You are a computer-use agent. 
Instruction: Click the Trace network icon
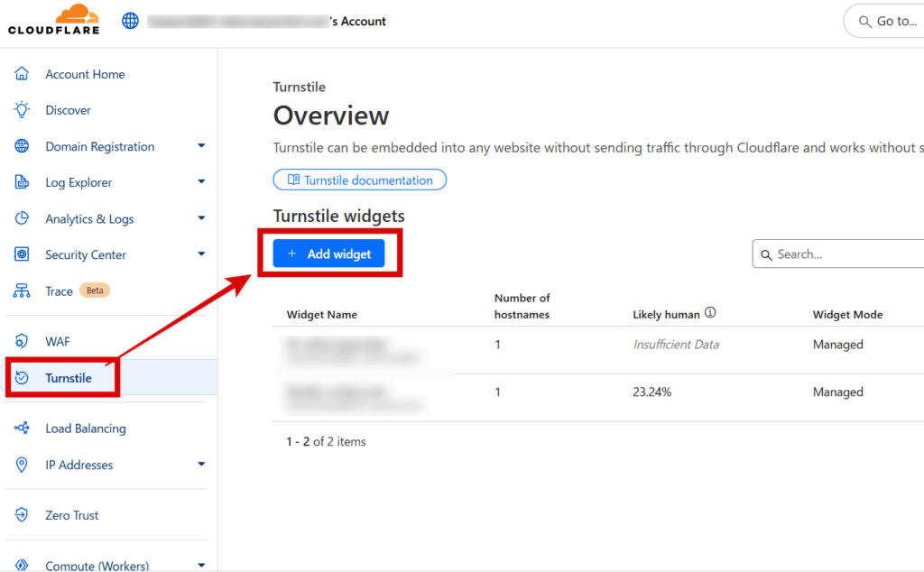point(22,291)
